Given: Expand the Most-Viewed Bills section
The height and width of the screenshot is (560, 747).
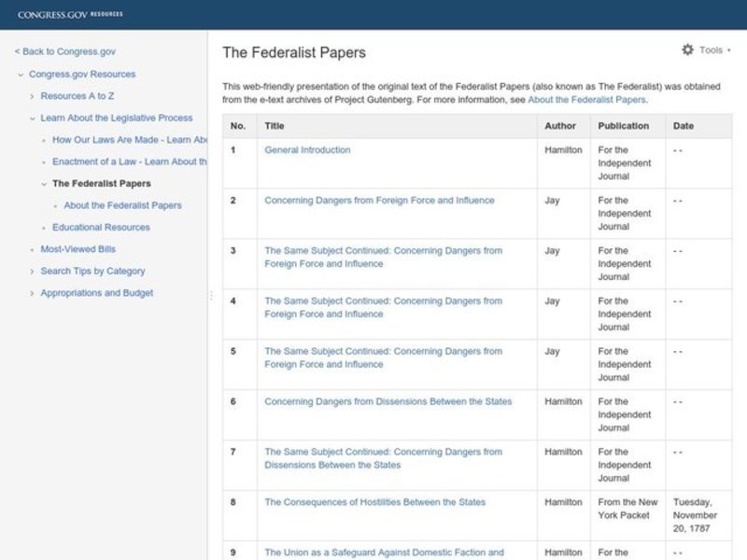Looking at the screenshot, I should [32, 249].
